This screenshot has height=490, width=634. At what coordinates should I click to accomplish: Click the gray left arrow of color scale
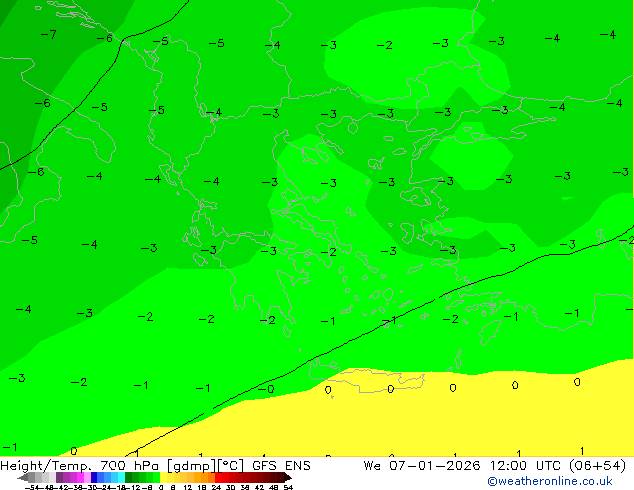click(x=23, y=478)
